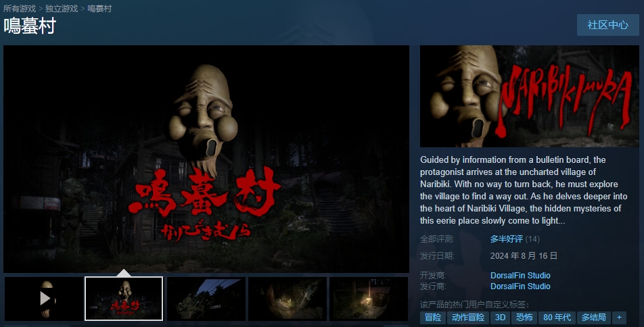Click the 80 年代 tag
This screenshot has height=327, width=644.
click(557, 318)
